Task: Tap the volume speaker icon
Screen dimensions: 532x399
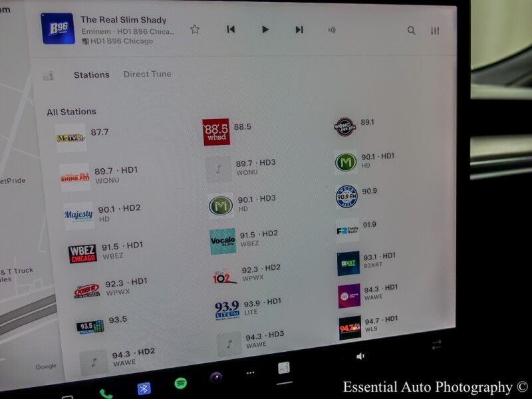Action: click(360, 356)
